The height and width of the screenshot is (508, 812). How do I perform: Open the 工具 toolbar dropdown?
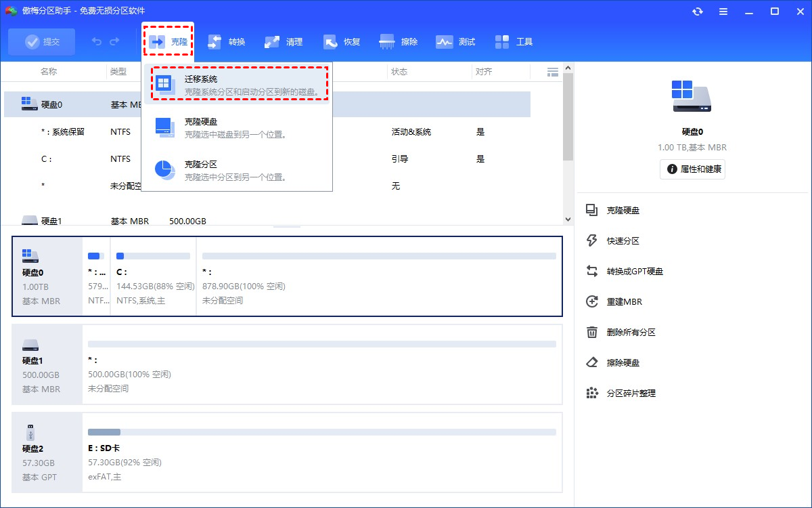514,41
